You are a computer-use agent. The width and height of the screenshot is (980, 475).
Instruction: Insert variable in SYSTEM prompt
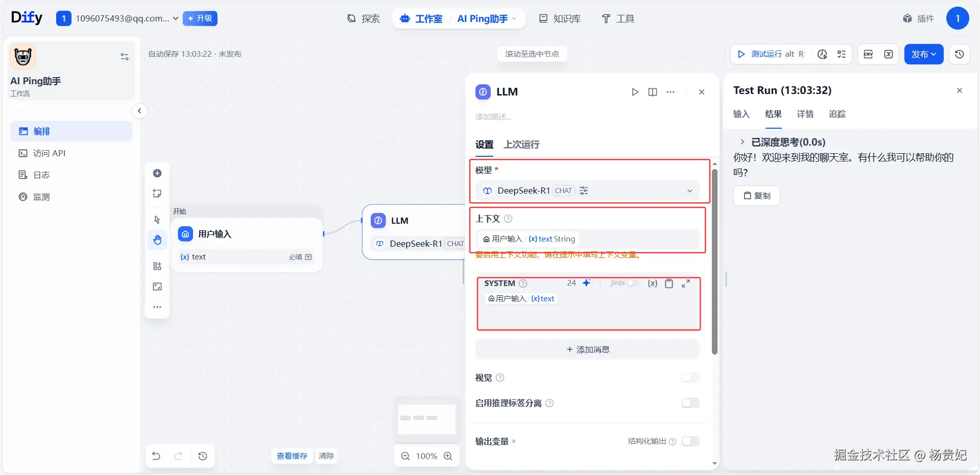[652, 283]
